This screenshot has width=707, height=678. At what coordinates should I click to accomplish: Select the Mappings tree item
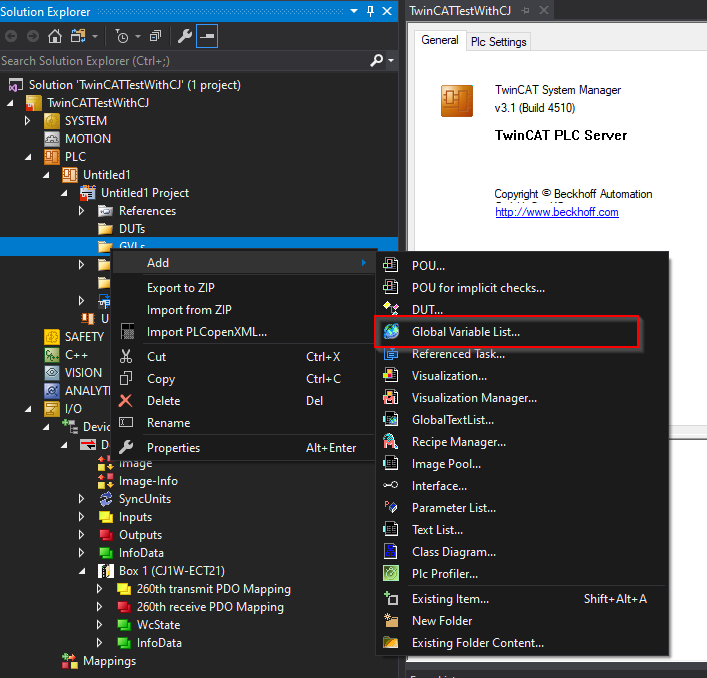click(x=110, y=661)
